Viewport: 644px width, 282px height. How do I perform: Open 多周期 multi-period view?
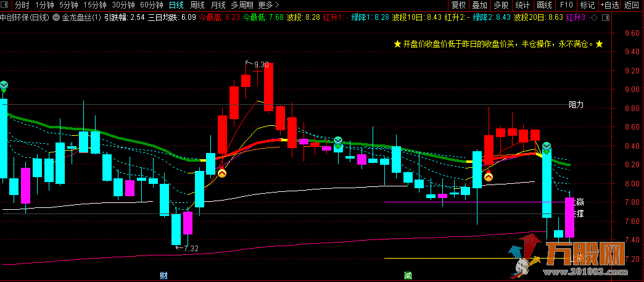tap(242, 6)
